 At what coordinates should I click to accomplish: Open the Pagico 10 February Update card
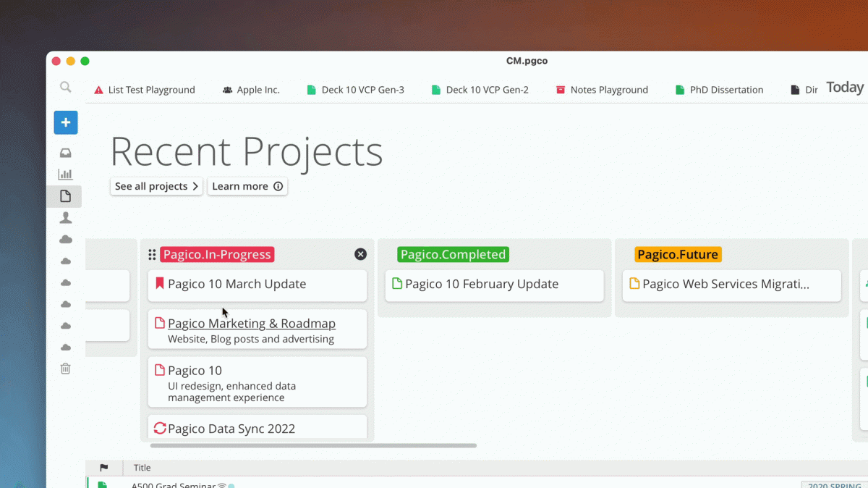click(482, 284)
